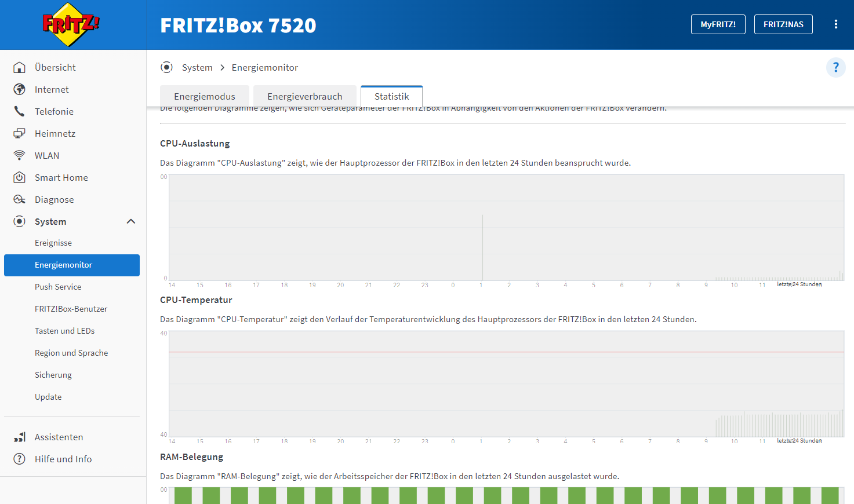
Task: Click the Hilfe und Info question icon
Action: (19, 459)
